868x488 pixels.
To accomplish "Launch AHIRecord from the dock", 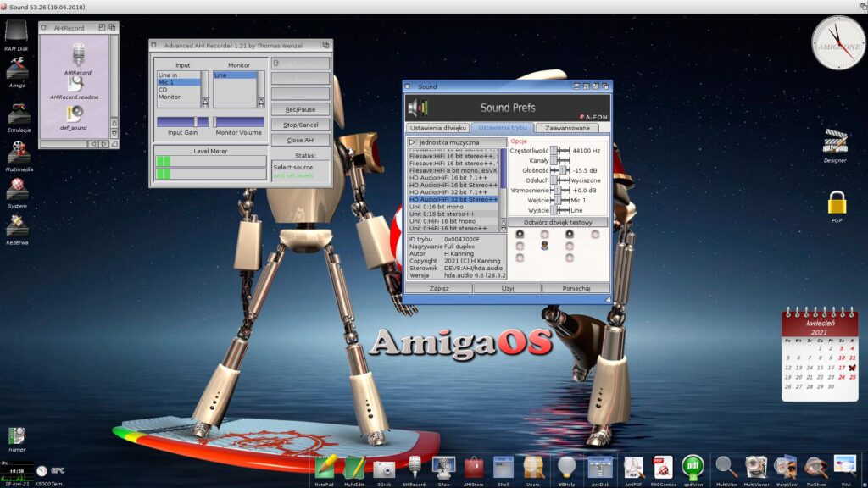I will coord(414,468).
